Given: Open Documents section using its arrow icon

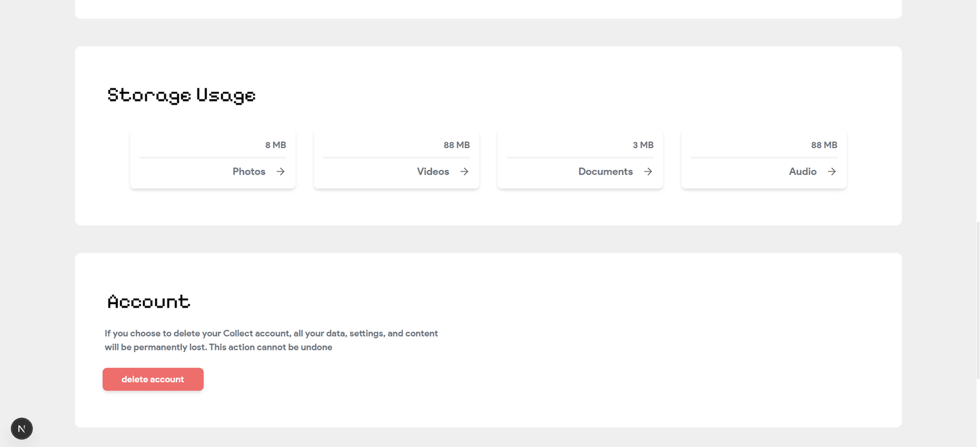Looking at the screenshot, I should [648, 171].
